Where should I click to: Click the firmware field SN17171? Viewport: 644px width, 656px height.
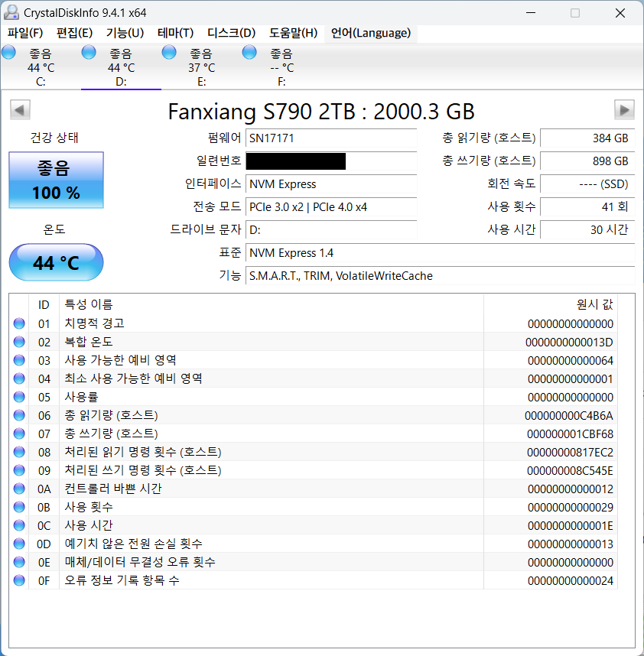[331, 138]
